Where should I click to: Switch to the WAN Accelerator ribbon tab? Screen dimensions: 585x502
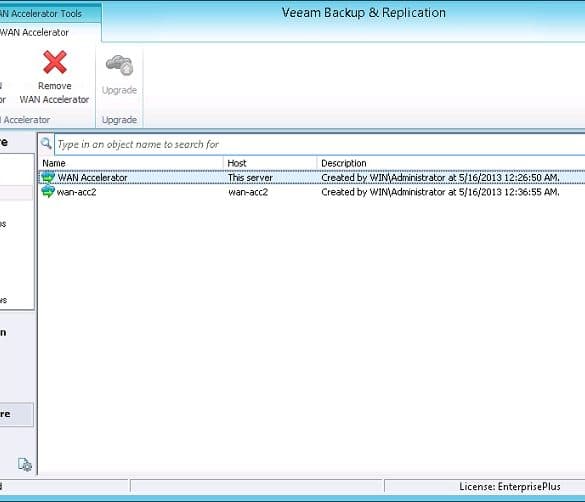[x=34, y=32]
